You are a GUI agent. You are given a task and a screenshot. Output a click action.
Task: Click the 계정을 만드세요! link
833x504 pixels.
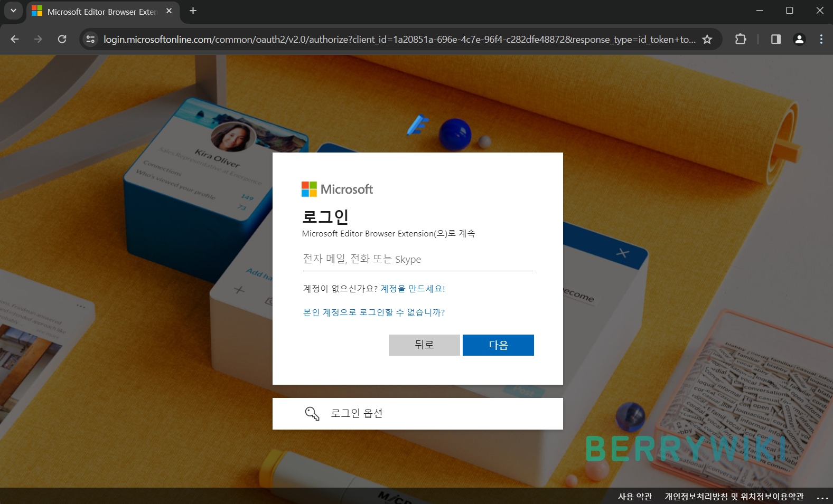click(413, 289)
